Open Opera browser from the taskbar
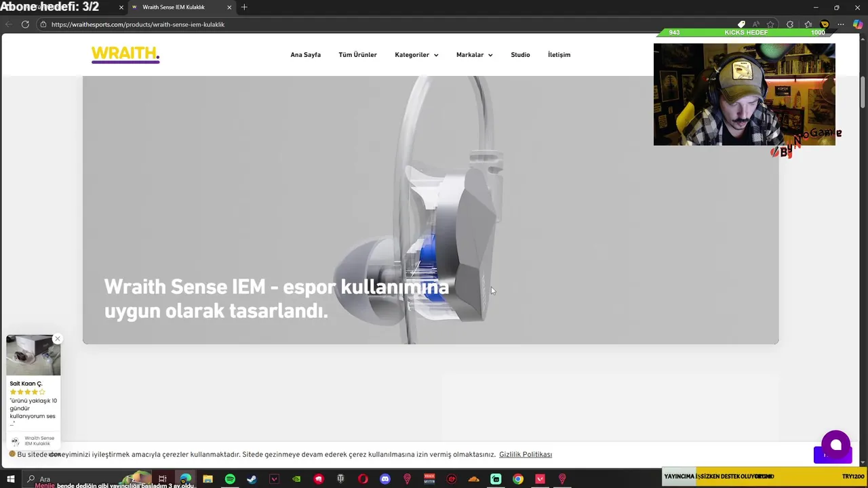Image resolution: width=868 pixels, height=488 pixels. click(x=363, y=479)
